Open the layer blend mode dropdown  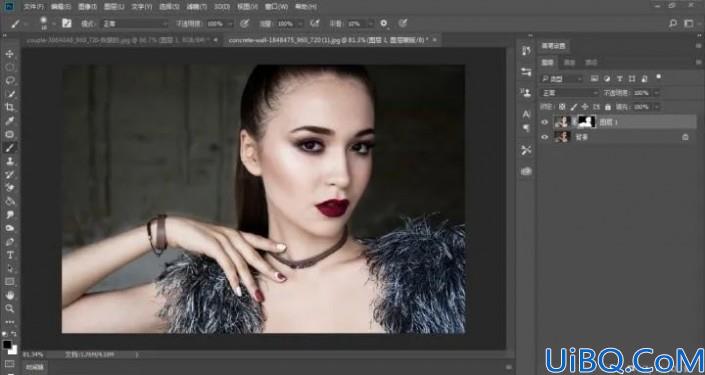[570, 93]
